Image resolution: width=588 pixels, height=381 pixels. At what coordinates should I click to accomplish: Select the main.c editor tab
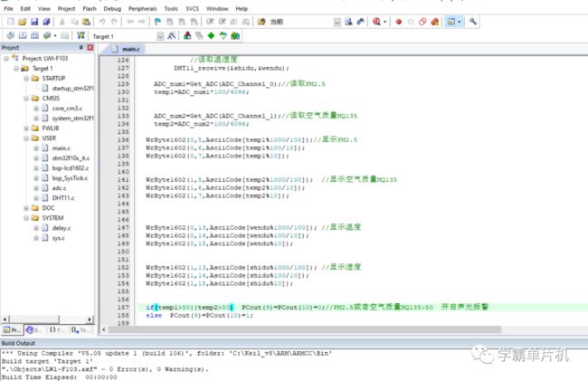(x=126, y=49)
